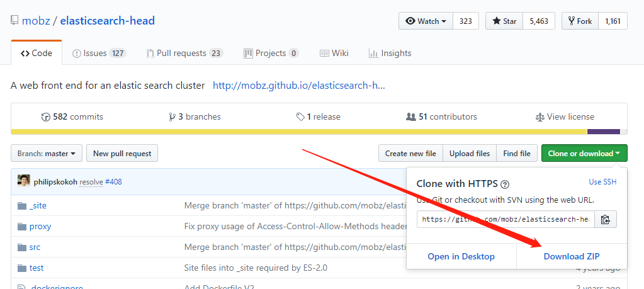Click the Clone with HTTPS help icon
The height and width of the screenshot is (289, 644).
pos(505,184)
